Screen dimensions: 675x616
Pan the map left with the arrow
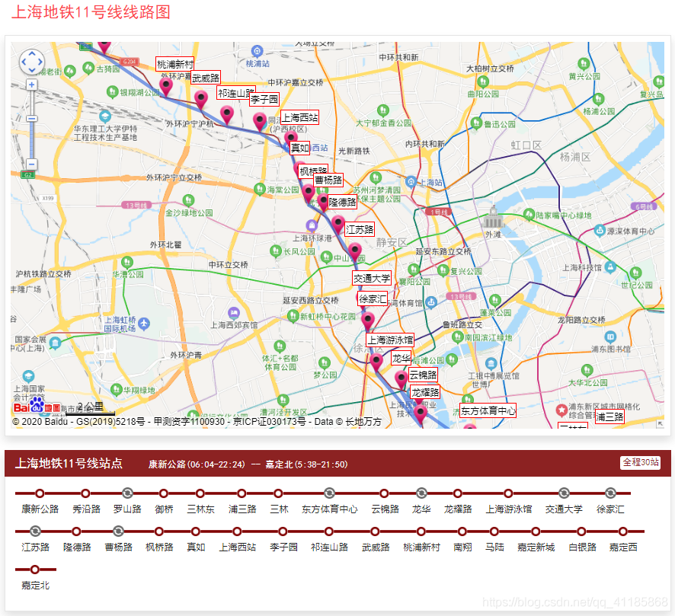click(x=24, y=62)
